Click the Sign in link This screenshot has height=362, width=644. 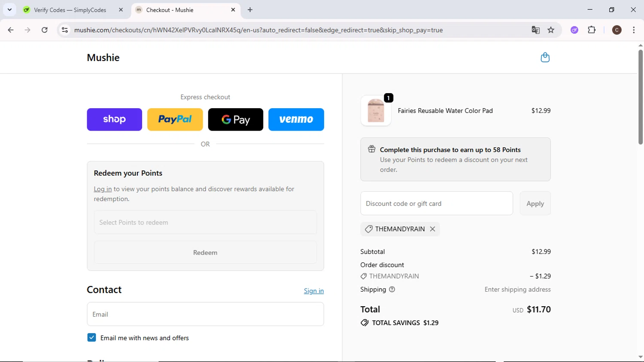click(x=314, y=291)
